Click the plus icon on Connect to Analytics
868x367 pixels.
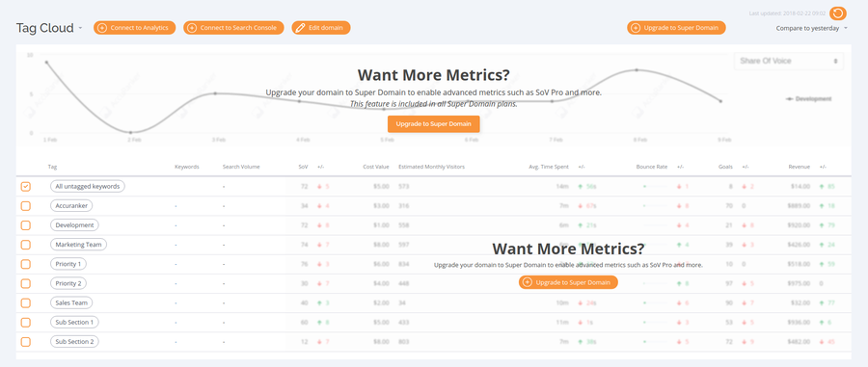point(102,28)
